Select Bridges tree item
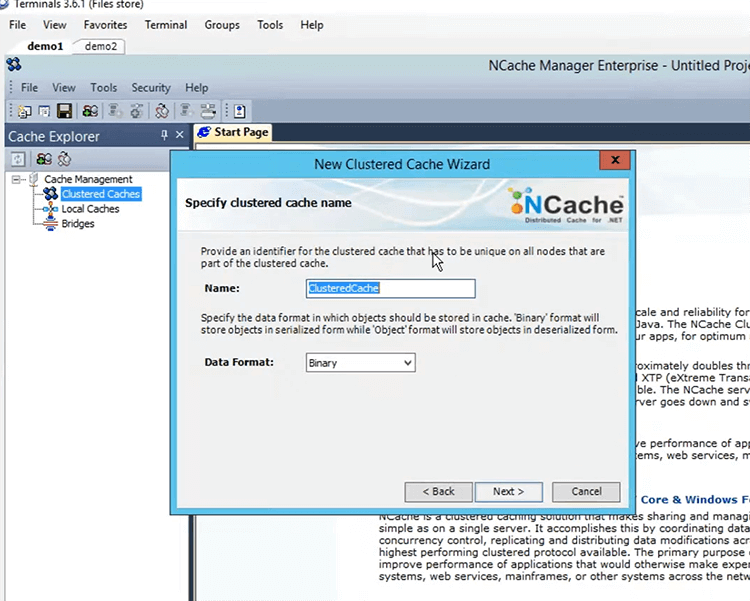Image resolution: width=750 pixels, height=601 pixels. pyautogui.click(x=77, y=223)
